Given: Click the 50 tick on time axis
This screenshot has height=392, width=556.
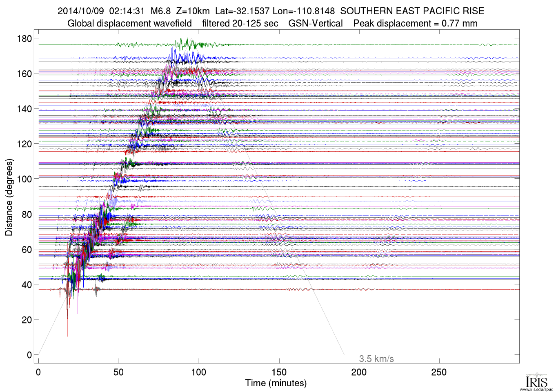Looking at the screenshot, I should (119, 372).
